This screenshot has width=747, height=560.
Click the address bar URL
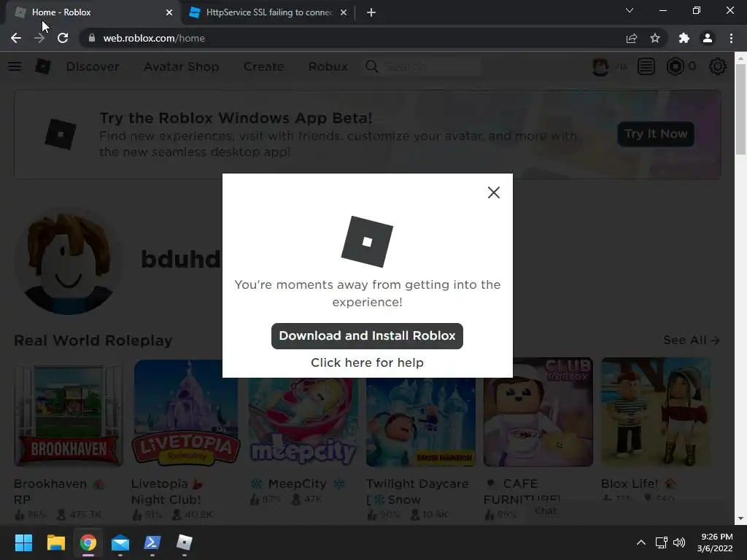coord(154,38)
